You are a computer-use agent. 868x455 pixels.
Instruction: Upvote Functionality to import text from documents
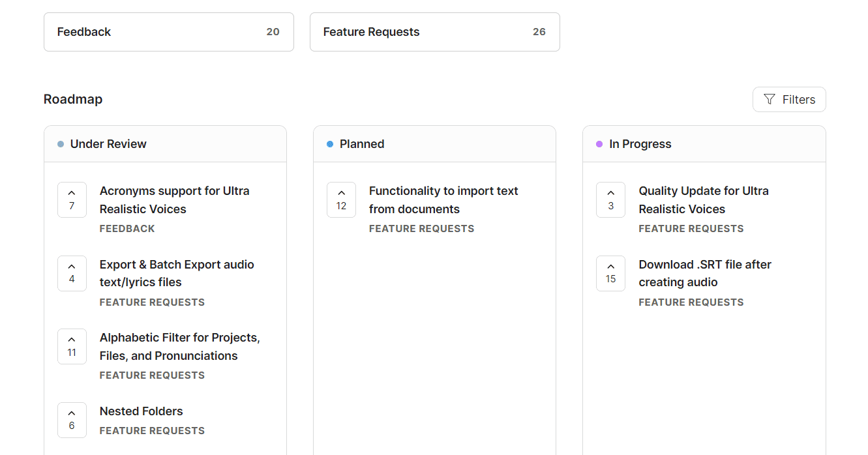341,199
